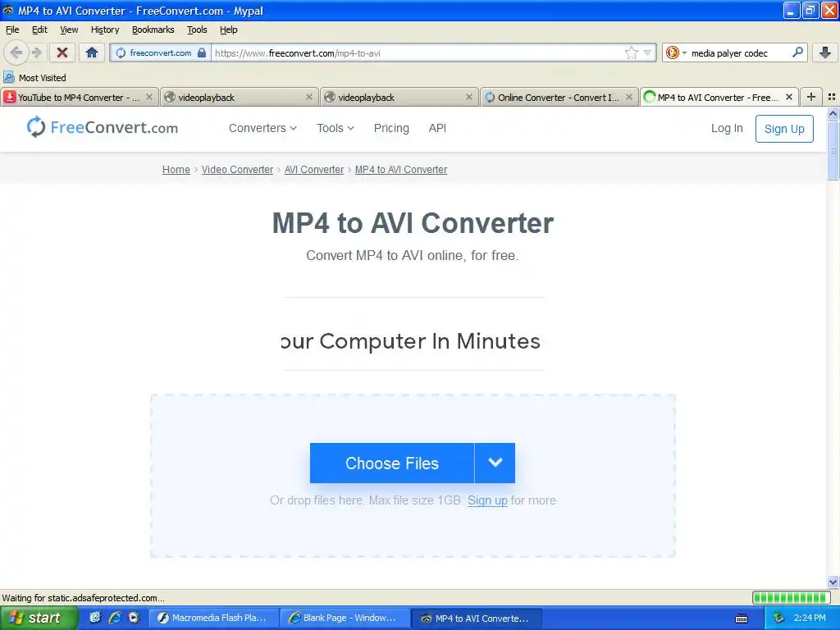The height and width of the screenshot is (630, 840).
Task: Open the Most Visited bookmarks folder
Action: pyautogui.click(x=34, y=78)
